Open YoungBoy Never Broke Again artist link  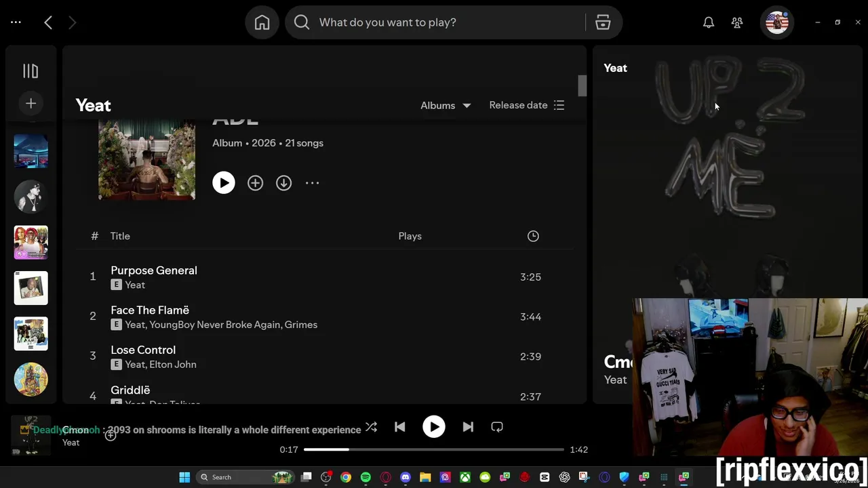coord(214,325)
